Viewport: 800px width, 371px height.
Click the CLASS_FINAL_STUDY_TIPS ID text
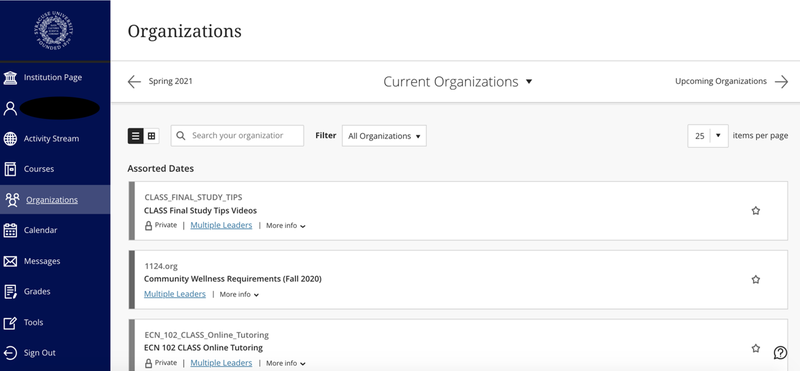point(193,197)
